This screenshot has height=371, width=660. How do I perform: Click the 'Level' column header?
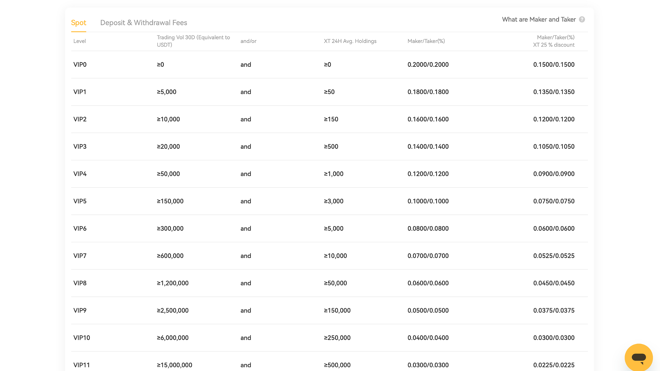pyautogui.click(x=80, y=41)
